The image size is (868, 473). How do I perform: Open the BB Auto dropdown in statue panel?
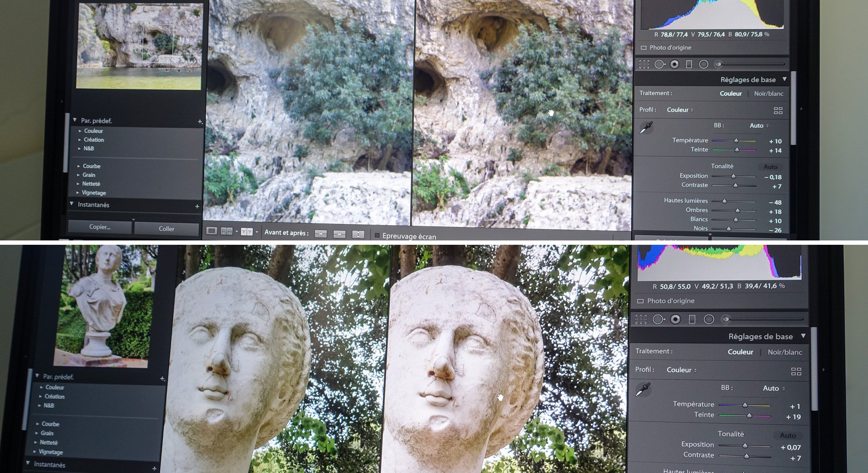(x=773, y=388)
